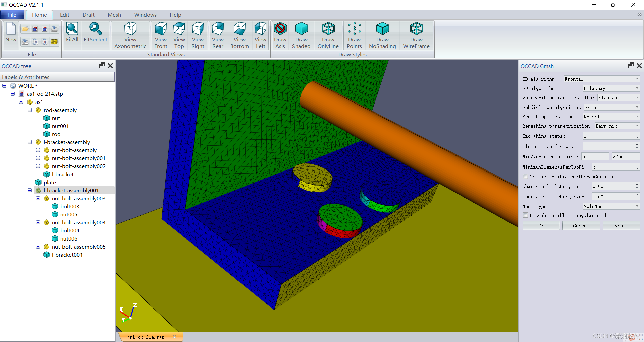644x342 pixels.
Task: Click the yellow mesh cube icon
Action: pyautogui.click(x=54, y=42)
